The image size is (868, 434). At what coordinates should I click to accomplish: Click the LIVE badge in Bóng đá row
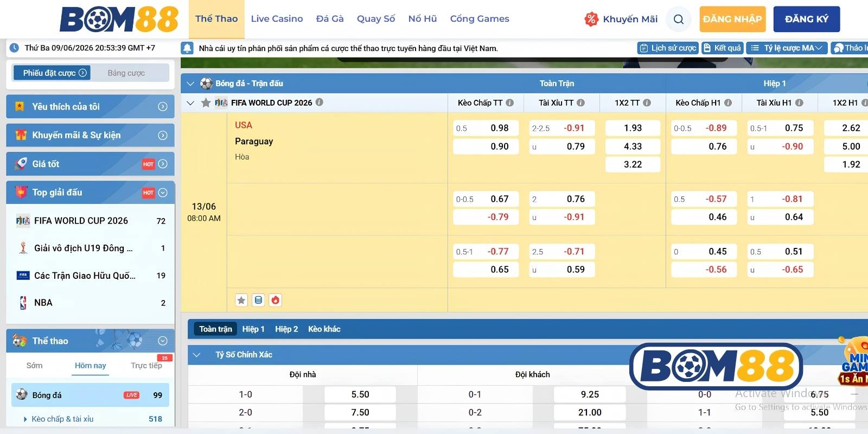132,395
